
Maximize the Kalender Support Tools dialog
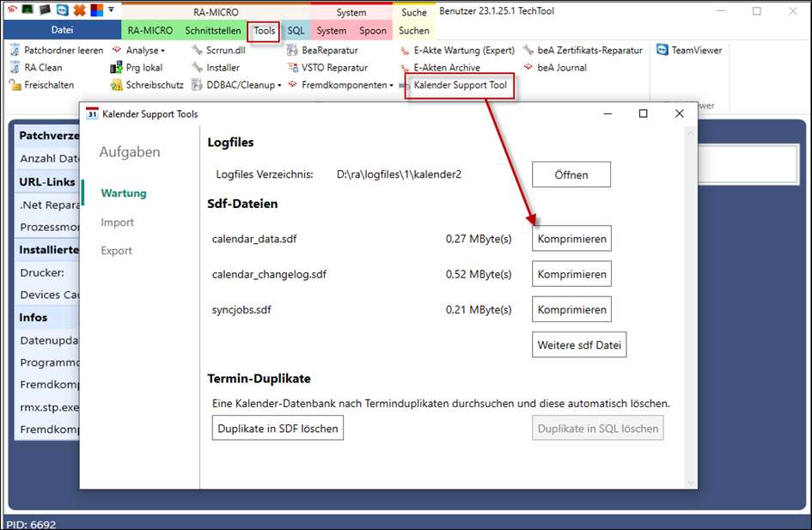[644, 113]
